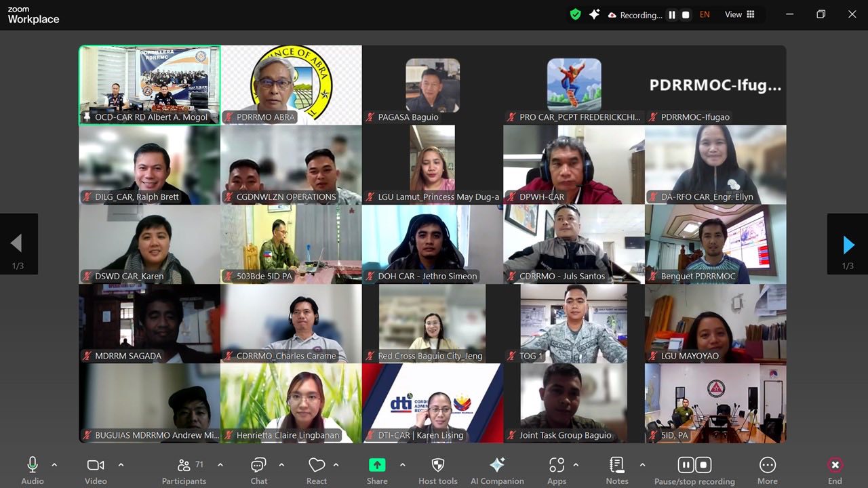Expand the Participants options chevron
Screen dimensions: 868x488
220,465
